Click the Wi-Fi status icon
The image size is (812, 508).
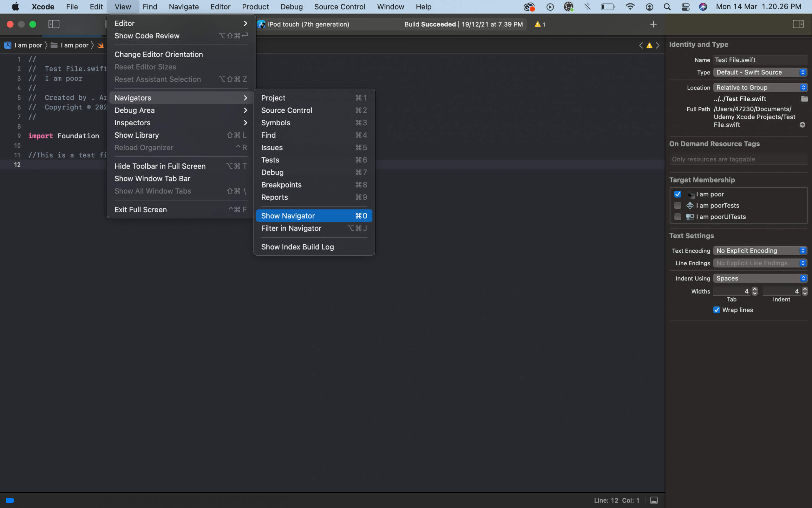pos(630,7)
